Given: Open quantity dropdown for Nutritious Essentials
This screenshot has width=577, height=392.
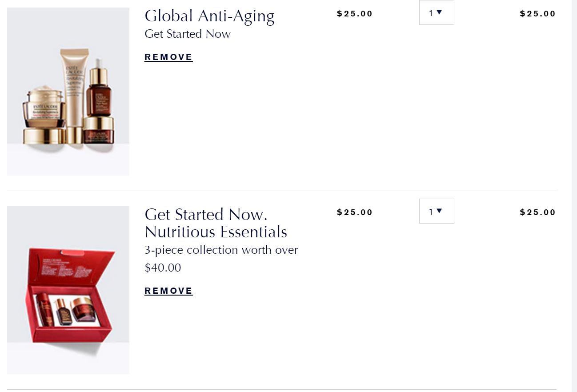Looking at the screenshot, I should pyautogui.click(x=436, y=211).
